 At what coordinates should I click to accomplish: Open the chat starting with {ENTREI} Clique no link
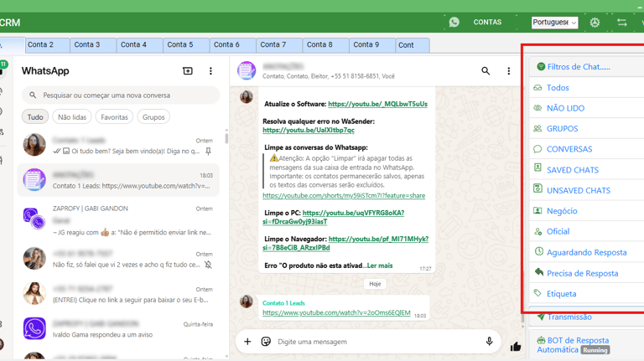118,294
